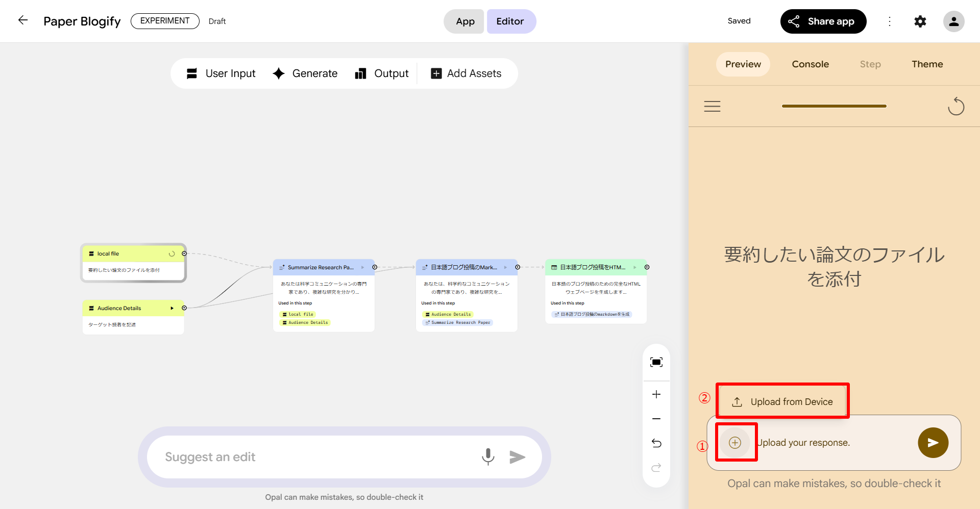Undo the last canvas change
This screenshot has width=980, height=509.
pos(656,443)
